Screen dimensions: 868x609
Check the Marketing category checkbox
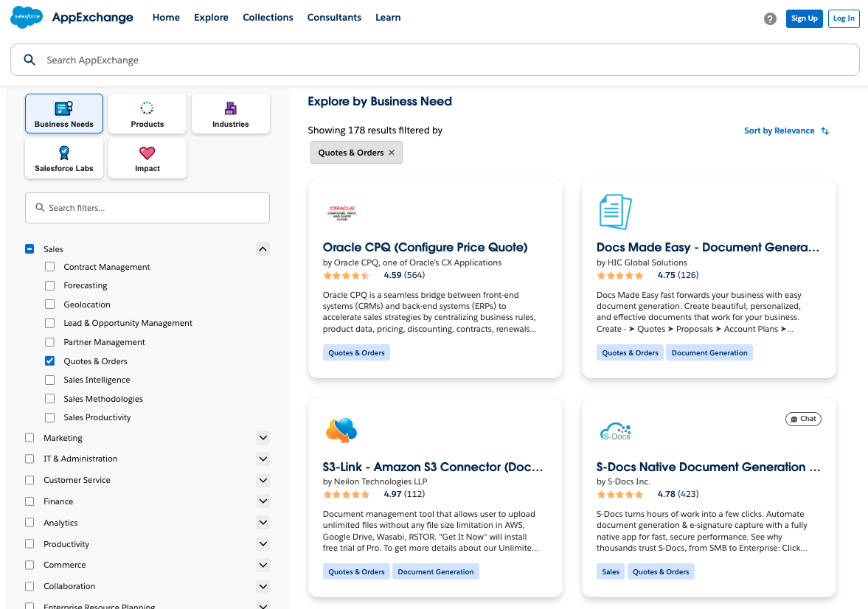[x=30, y=438]
